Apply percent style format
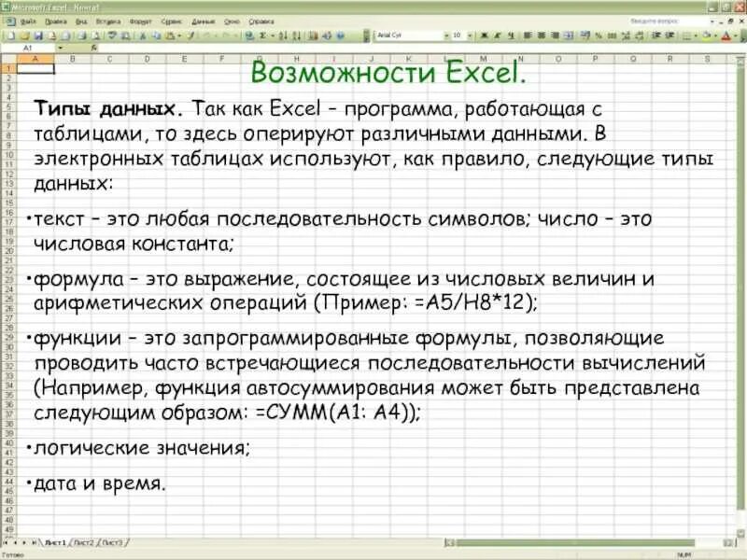Screen dimensions: 747x560 pos(599,35)
